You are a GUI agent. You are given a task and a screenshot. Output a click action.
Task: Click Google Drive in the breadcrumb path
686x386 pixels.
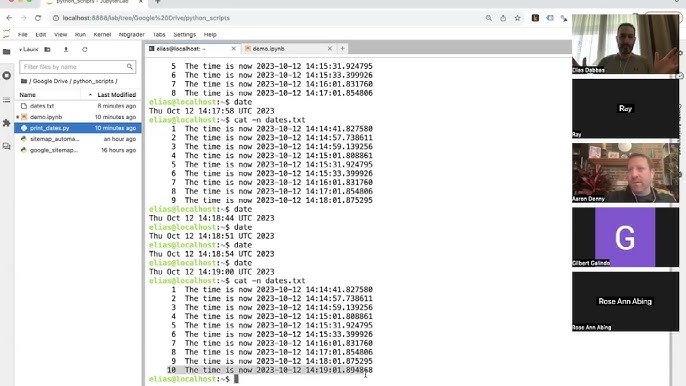point(50,81)
